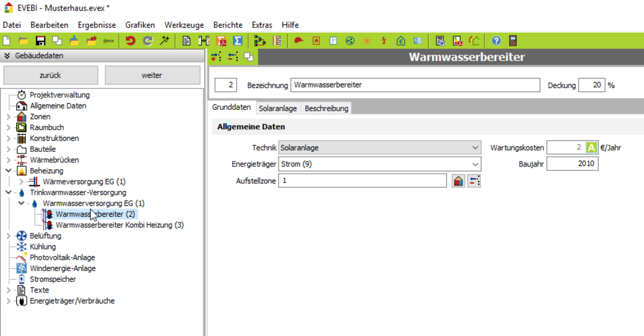
Task: Open the Berichte menu
Action: tap(228, 25)
